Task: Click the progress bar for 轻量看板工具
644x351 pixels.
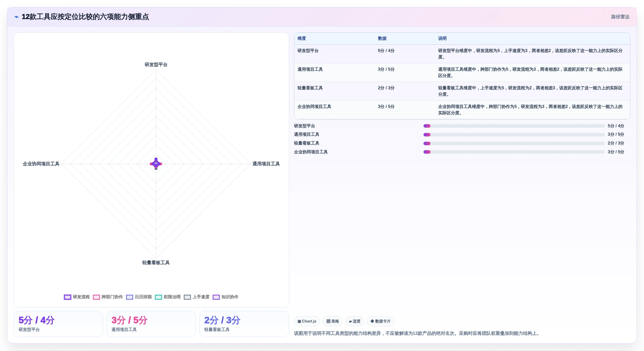Action: (x=514, y=143)
